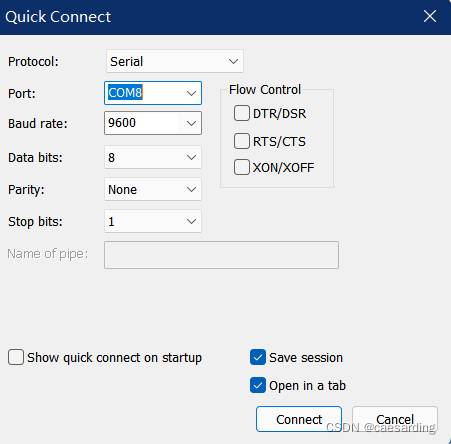The image size is (451, 444).
Task: Click the Name of pipe input box
Action: click(x=221, y=255)
